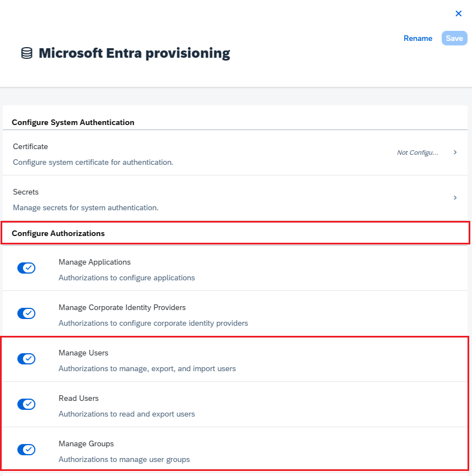Open the Secrets management chevron
The image size is (472, 476).
click(x=455, y=197)
